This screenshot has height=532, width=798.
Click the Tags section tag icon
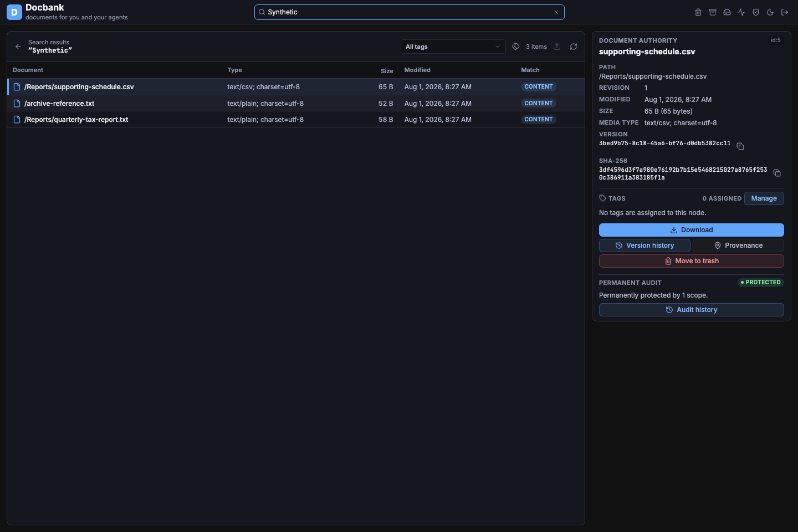click(602, 198)
